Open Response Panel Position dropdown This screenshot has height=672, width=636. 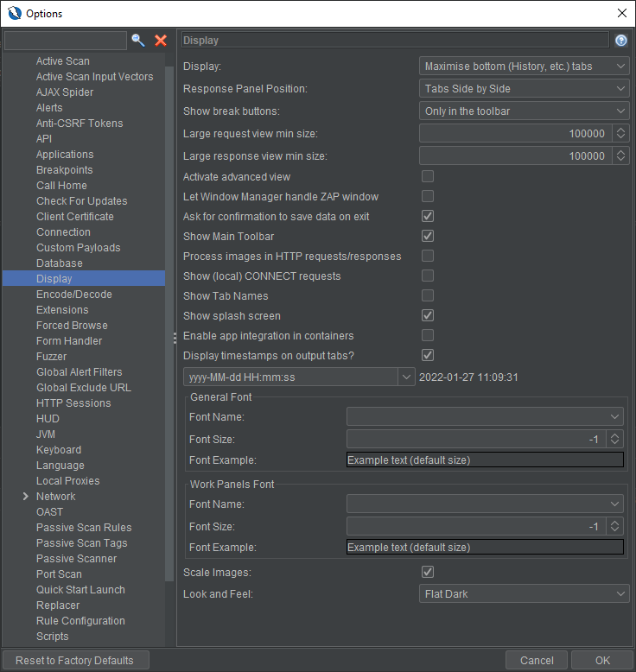coord(524,89)
